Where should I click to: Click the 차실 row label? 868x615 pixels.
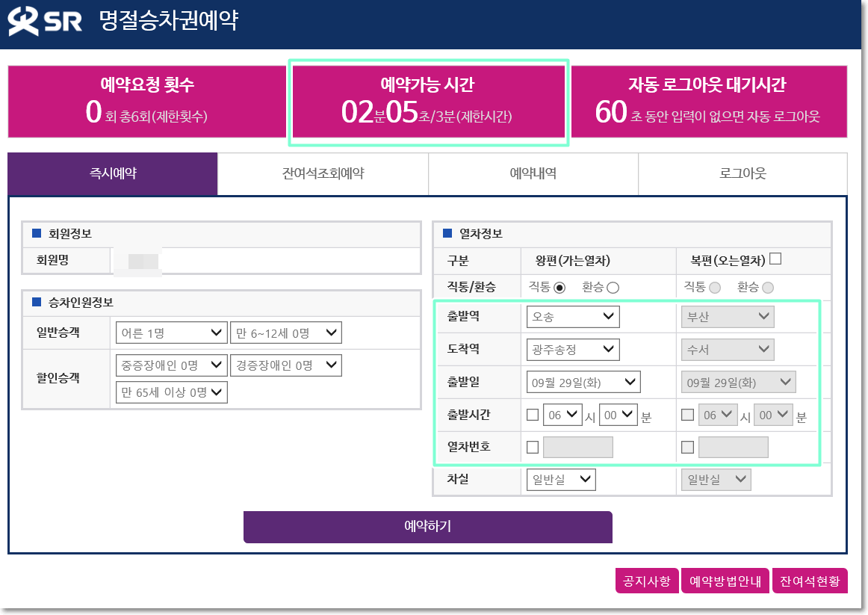458,479
